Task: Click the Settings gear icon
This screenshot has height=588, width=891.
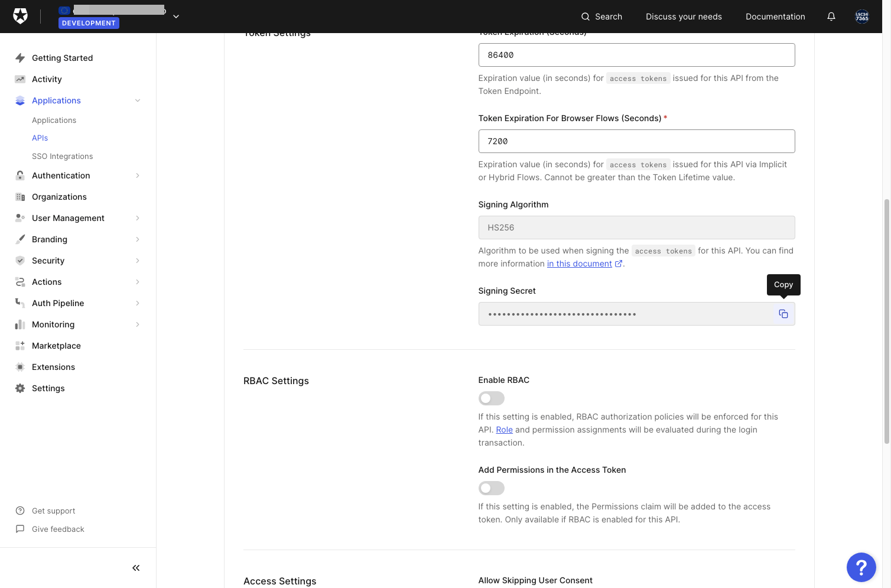Action: (20, 388)
